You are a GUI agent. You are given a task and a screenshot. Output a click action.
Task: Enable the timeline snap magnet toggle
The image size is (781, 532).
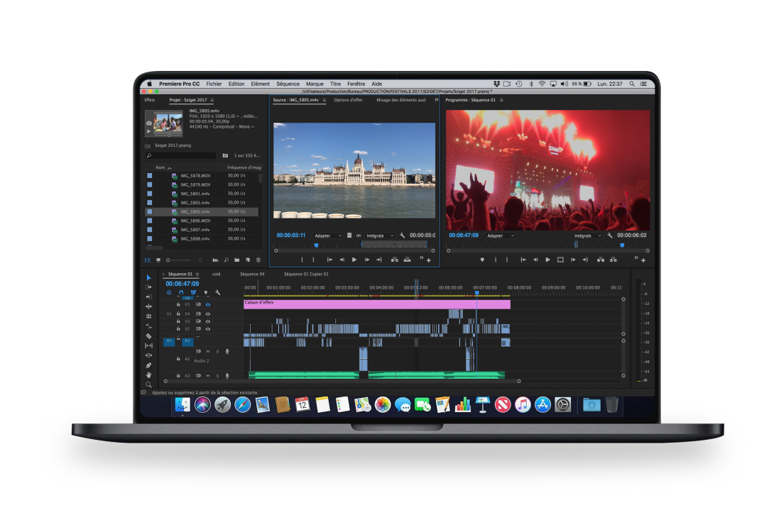point(180,292)
